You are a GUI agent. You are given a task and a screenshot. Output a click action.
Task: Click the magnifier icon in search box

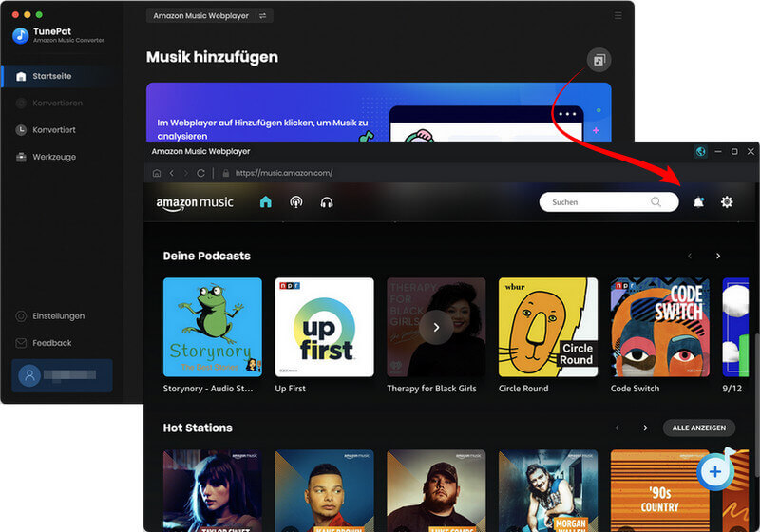[x=655, y=202]
